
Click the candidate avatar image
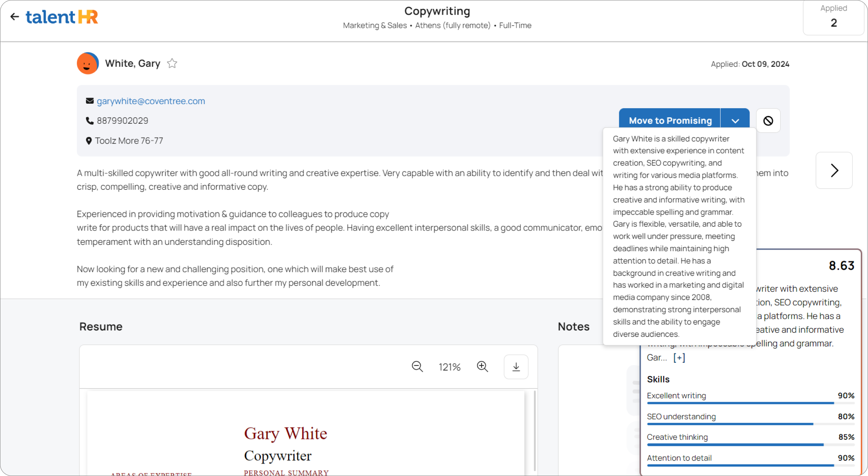click(x=87, y=63)
